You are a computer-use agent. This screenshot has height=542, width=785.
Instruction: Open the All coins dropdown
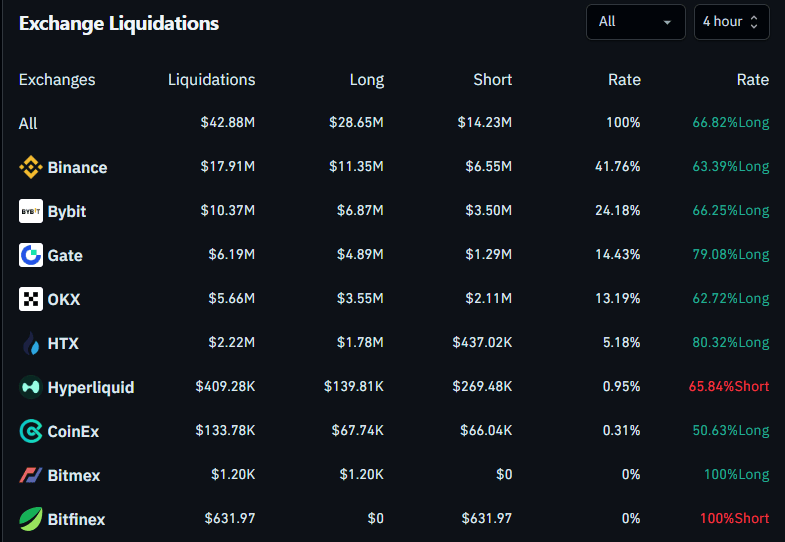635,22
